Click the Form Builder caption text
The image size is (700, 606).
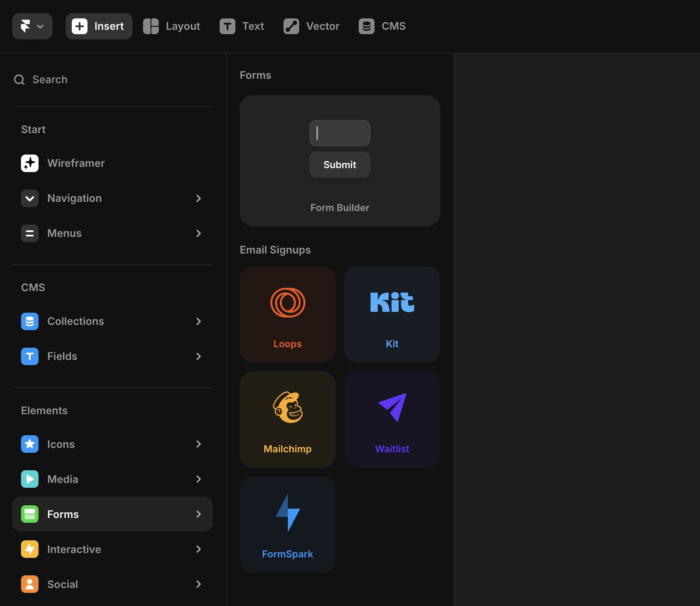point(340,208)
